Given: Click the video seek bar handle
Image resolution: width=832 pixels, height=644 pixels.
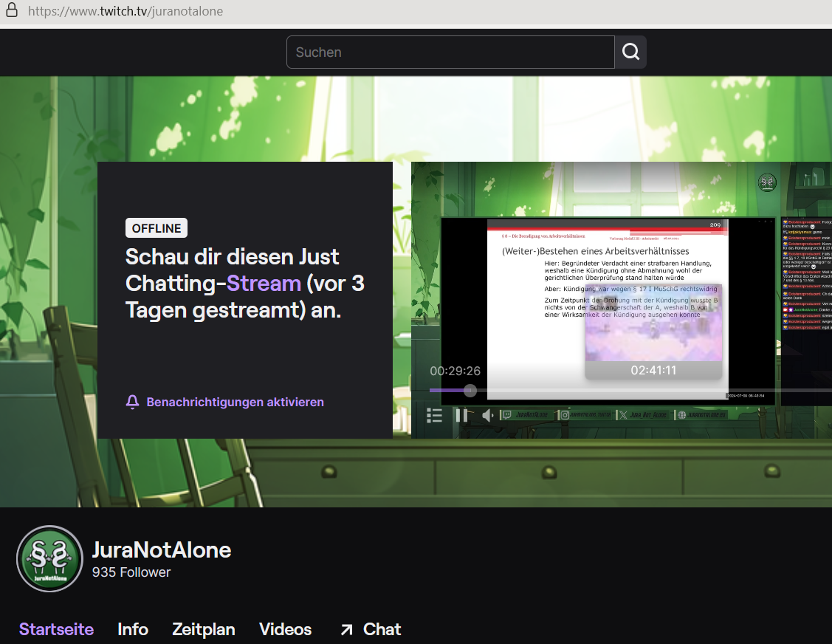Looking at the screenshot, I should (470, 390).
